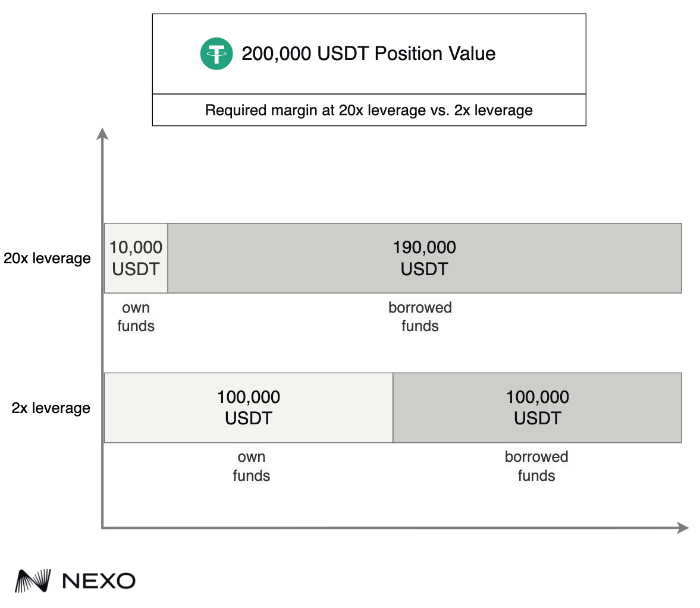Click the "190,000 USDT" value text
Viewport: 700px width, 608px height.
424,259
